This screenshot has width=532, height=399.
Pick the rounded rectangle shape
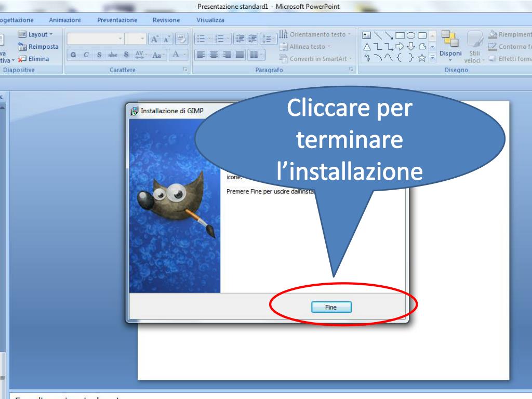click(x=422, y=35)
